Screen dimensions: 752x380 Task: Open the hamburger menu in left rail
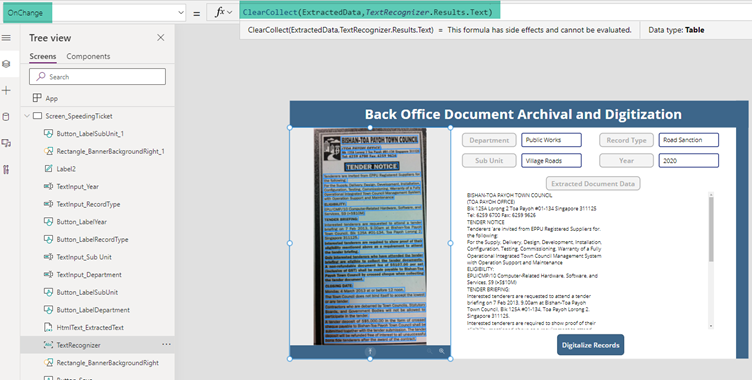6,38
